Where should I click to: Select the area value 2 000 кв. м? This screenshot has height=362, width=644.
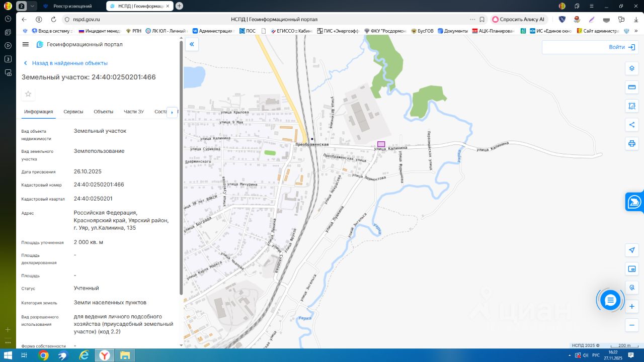[89, 242]
